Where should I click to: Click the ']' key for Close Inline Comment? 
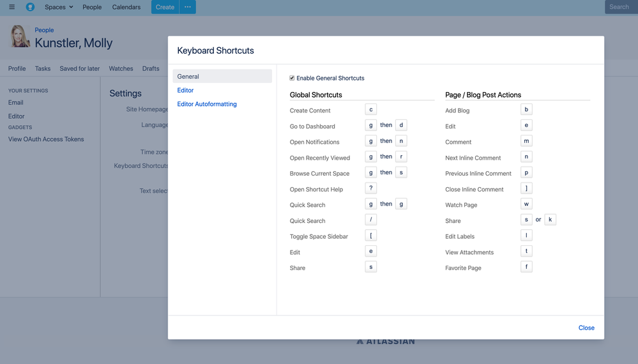coord(526,188)
